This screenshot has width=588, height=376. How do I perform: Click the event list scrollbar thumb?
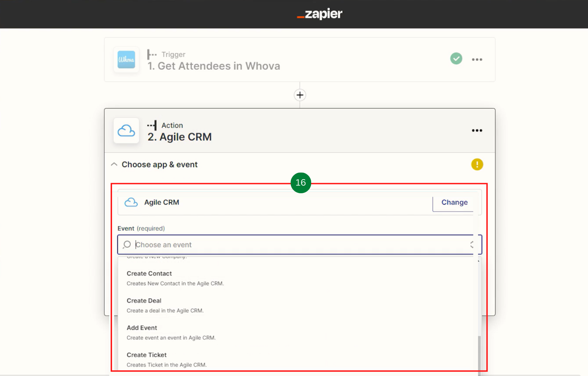[479, 355]
